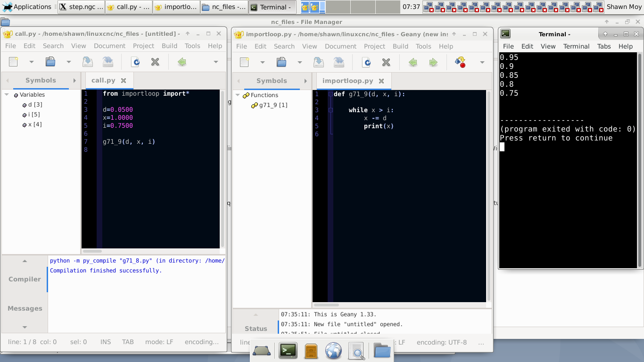Image resolution: width=644 pixels, height=362 pixels.
Task: Open web browser globe icon in dock
Action: pos(334,351)
